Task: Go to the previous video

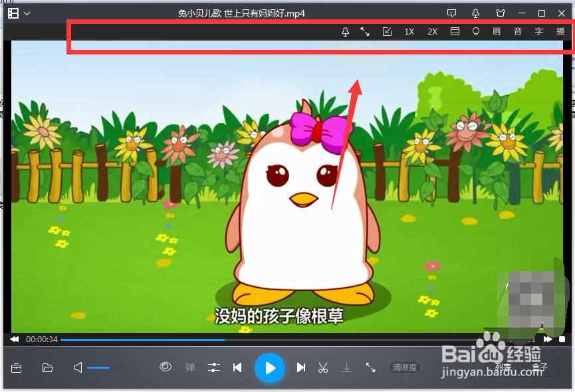Action: (x=237, y=367)
